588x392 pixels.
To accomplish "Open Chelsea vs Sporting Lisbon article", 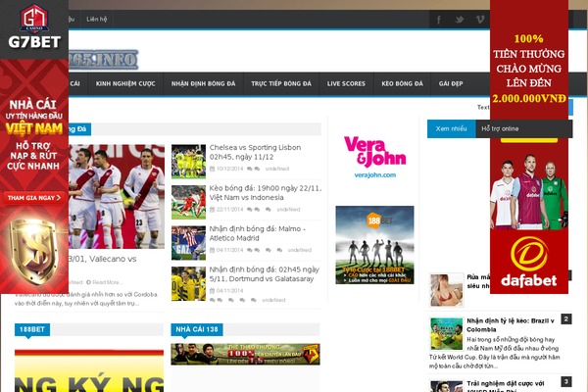I will pos(255,152).
